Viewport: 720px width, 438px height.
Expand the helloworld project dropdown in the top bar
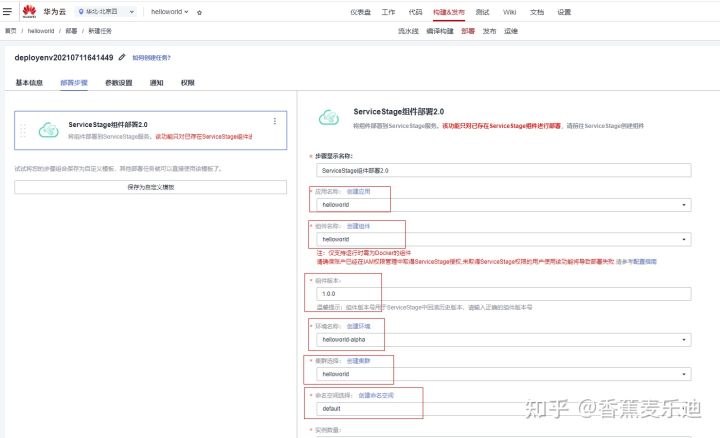pos(169,11)
